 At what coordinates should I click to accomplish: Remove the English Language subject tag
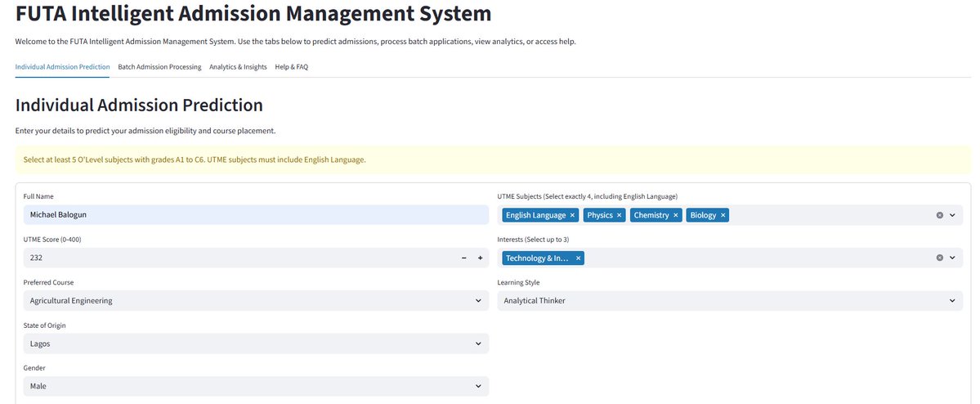point(572,215)
